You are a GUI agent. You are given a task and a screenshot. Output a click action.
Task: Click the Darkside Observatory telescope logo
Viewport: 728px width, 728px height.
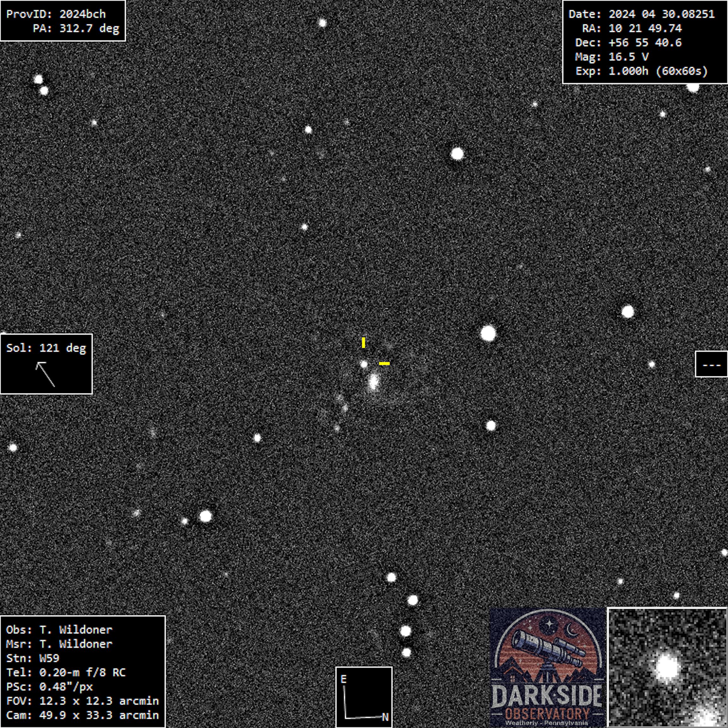(x=547, y=667)
